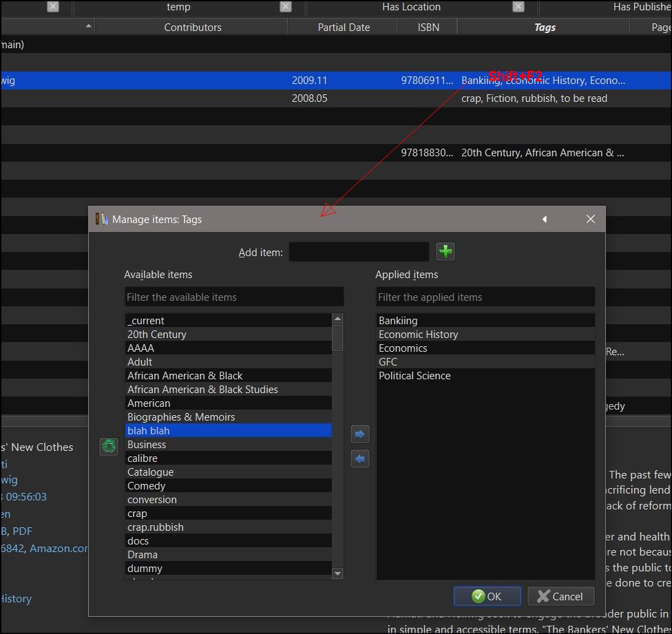Screen dimensions: 672x634
Task: Close the Manage items: Tags dialog
Action: point(590,220)
